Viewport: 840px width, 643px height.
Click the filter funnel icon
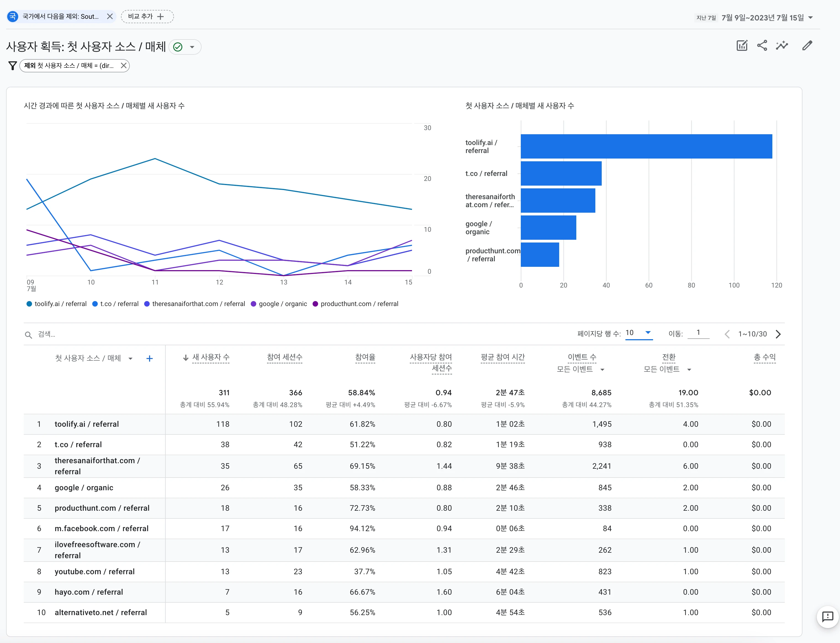[12, 66]
